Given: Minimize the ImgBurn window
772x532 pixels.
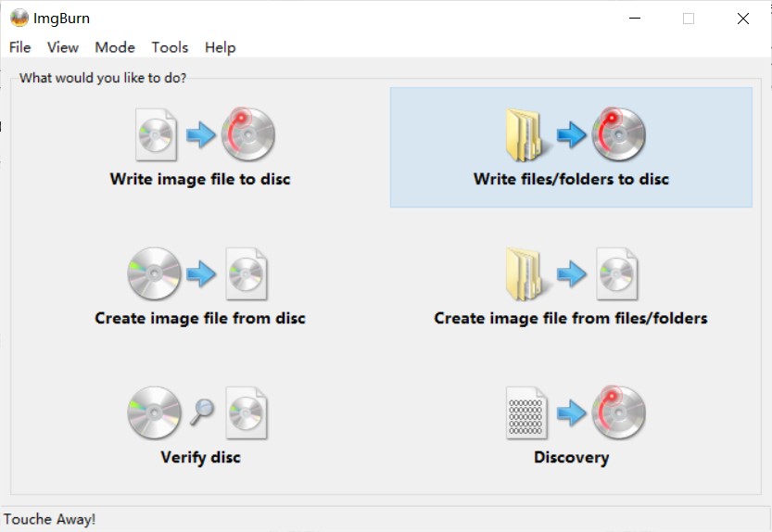Looking at the screenshot, I should click(x=635, y=19).
